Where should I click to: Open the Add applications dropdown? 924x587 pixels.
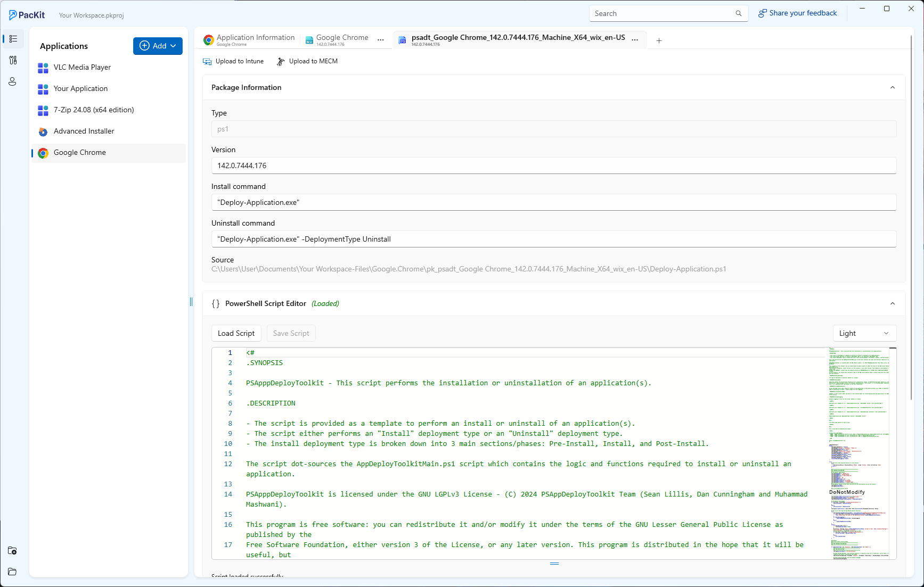click(158, 46)
